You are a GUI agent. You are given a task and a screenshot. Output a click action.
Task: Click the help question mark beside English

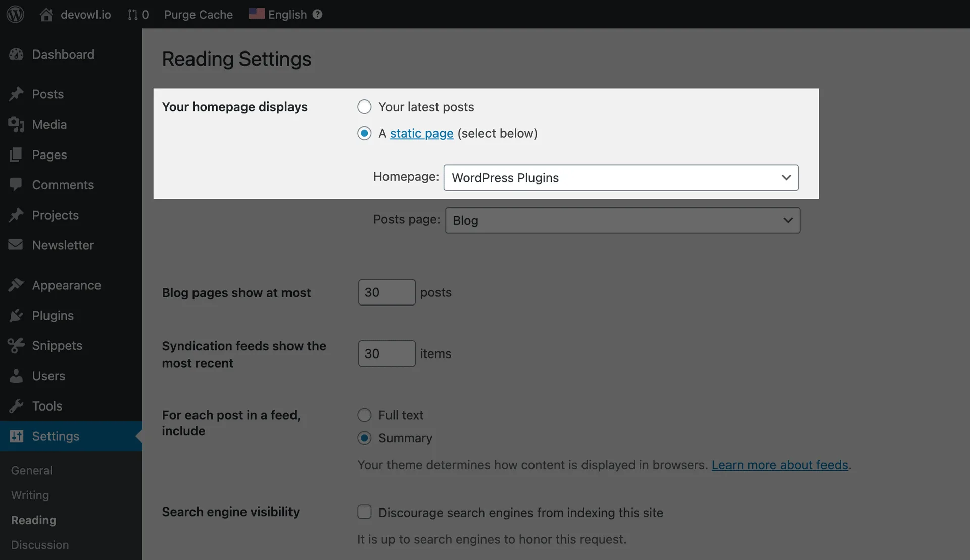(317, 14)
